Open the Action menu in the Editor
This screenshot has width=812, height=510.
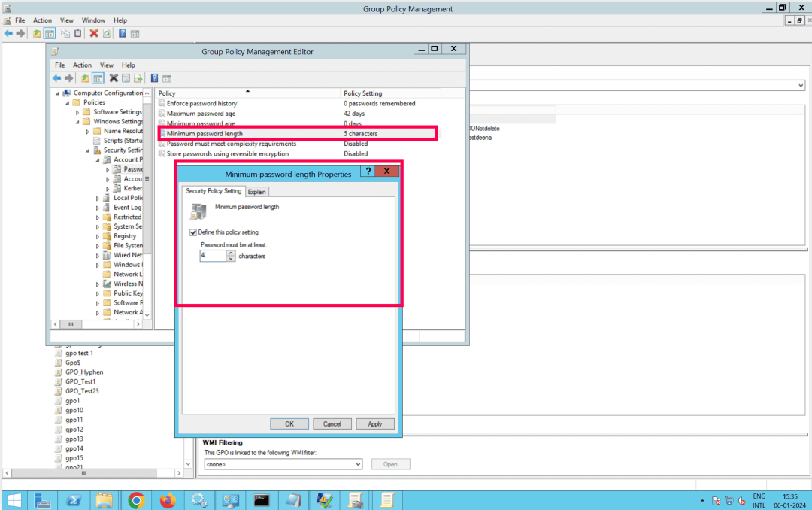point(82,65)
